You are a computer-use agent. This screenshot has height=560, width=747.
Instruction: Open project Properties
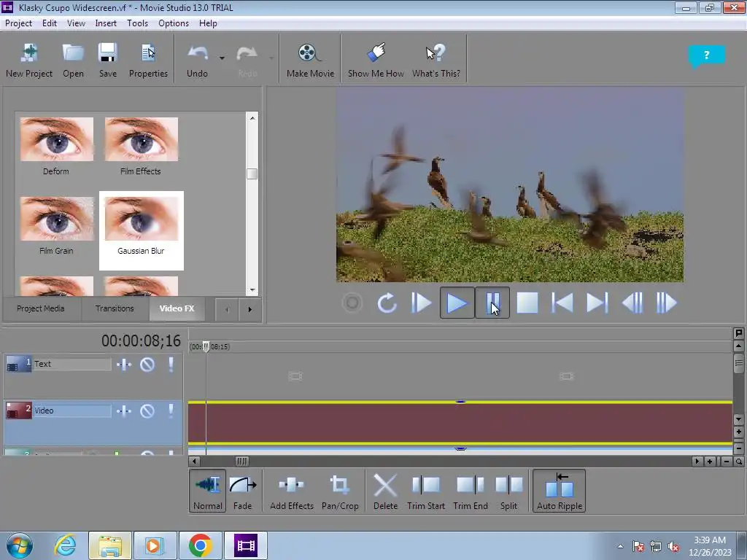[x=148, y=60]
